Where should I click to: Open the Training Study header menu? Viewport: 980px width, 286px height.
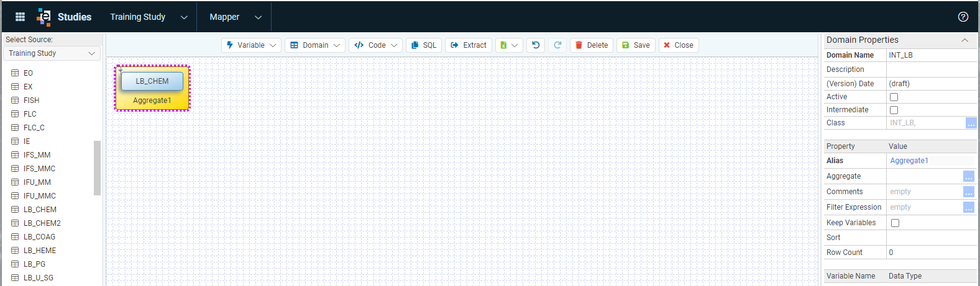coord(149,17)
